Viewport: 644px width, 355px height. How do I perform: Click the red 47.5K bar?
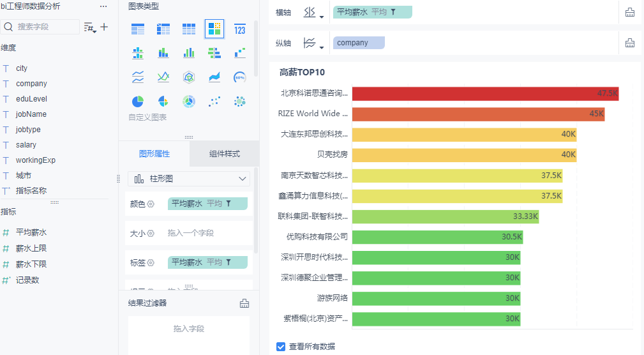(486, 94)
